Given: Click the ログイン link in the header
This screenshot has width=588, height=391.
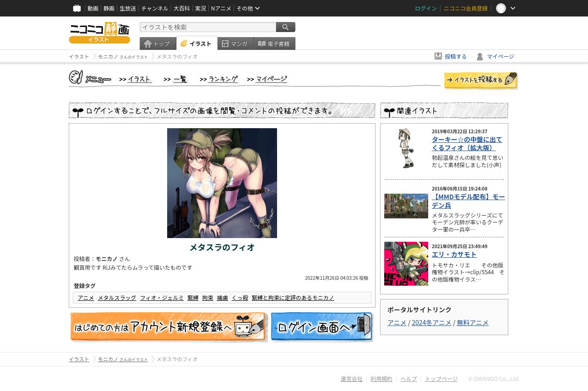Looking at the screenshot, I should (x=426, y=8).
